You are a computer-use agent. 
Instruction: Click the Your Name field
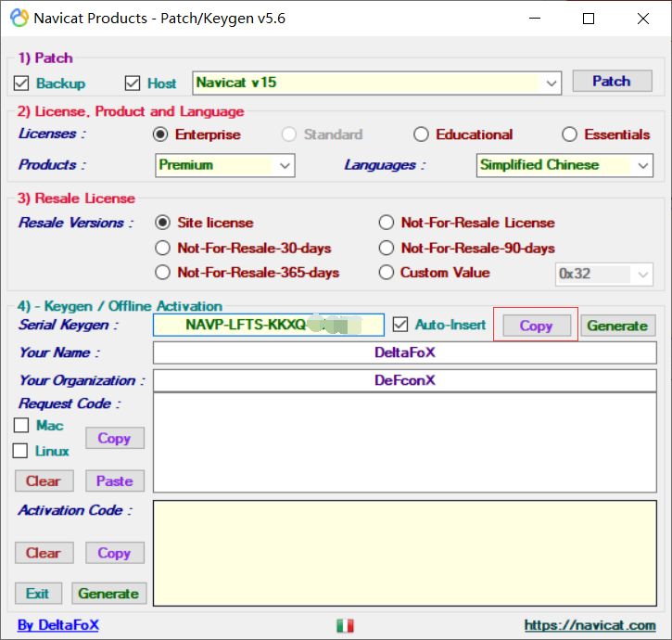[x=404, y=352]
